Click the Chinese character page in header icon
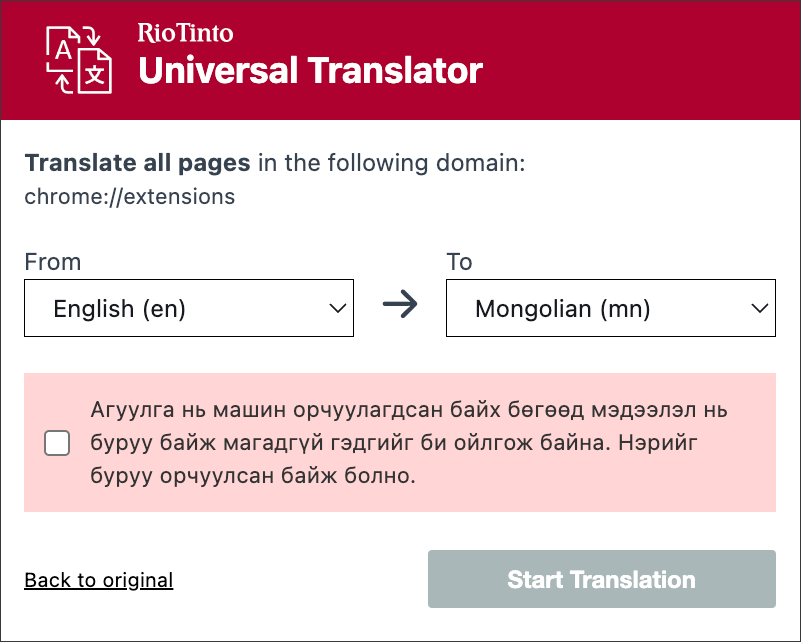Image resolution: width=801 pixels, height=642 pixels. tap(94, 76)
